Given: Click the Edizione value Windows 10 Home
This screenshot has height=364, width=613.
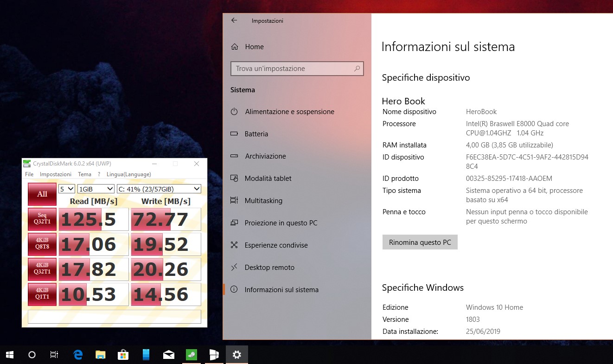Looking at the screenshot, I should pos(494,307).
